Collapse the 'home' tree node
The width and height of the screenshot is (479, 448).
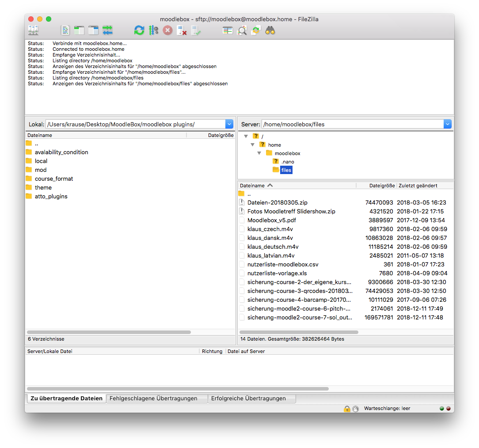point(253,145)
